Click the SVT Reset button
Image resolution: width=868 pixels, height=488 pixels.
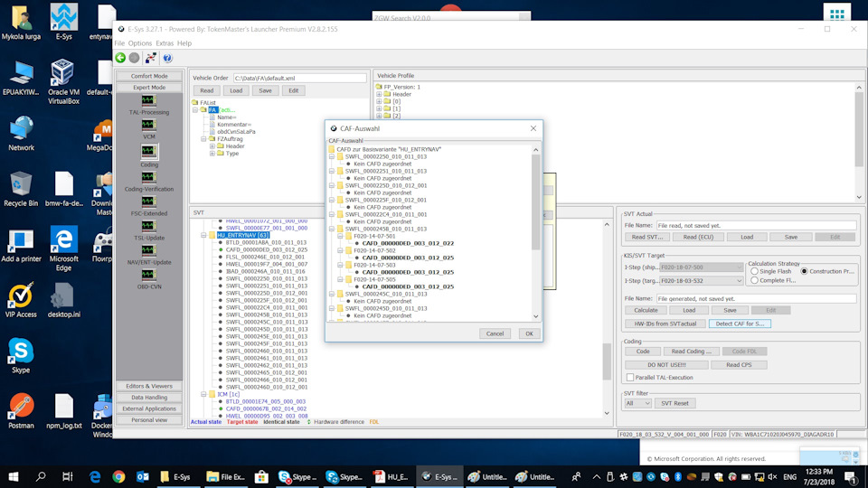[675, 403]
